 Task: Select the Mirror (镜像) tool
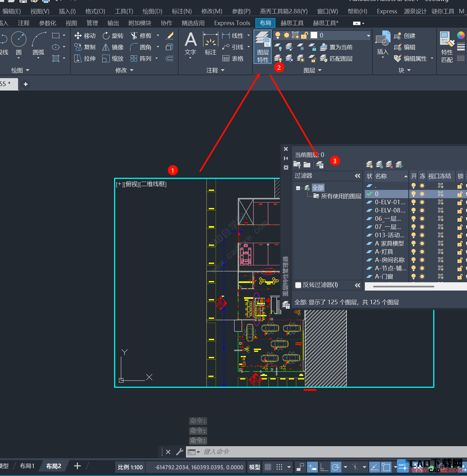113,47
